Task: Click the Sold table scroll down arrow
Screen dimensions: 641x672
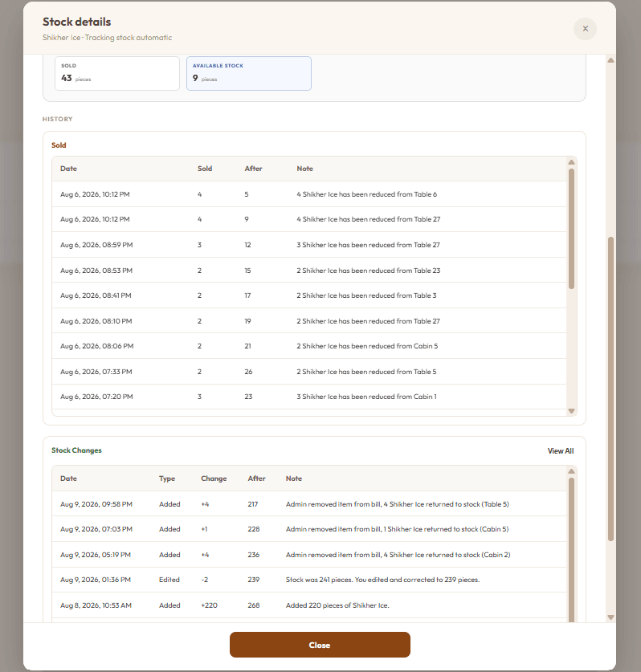Action: tap(571, 411)
